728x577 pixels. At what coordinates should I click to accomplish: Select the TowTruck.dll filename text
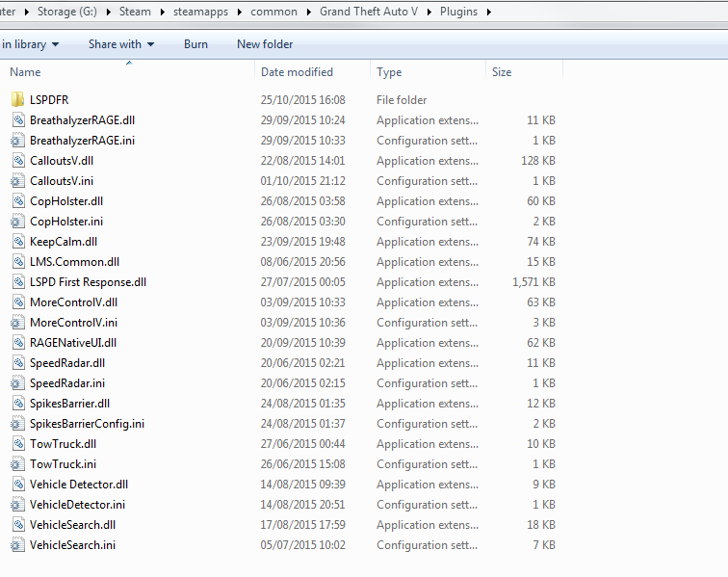[x=63, y=444]
